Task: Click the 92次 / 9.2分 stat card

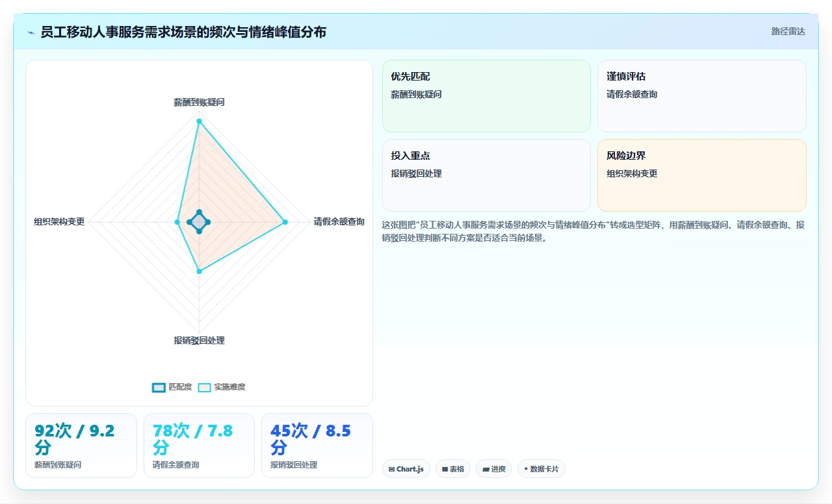Action: point(81,446)
